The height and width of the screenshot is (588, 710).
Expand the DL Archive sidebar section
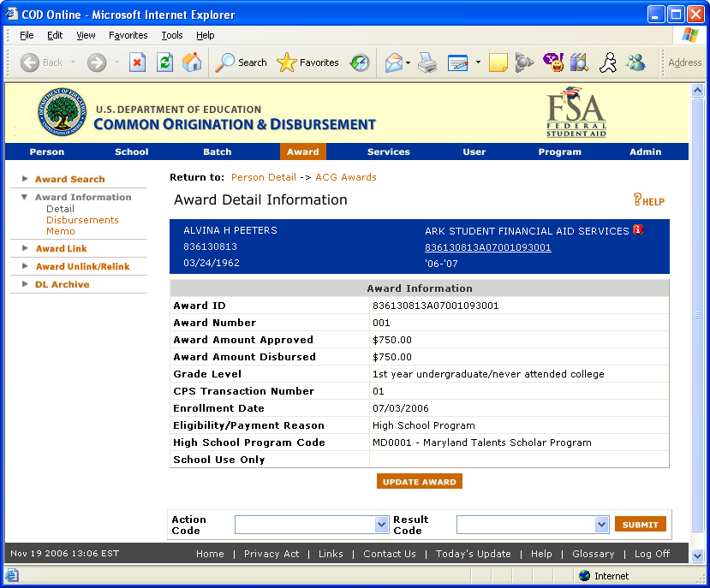(x=62, y=284)
